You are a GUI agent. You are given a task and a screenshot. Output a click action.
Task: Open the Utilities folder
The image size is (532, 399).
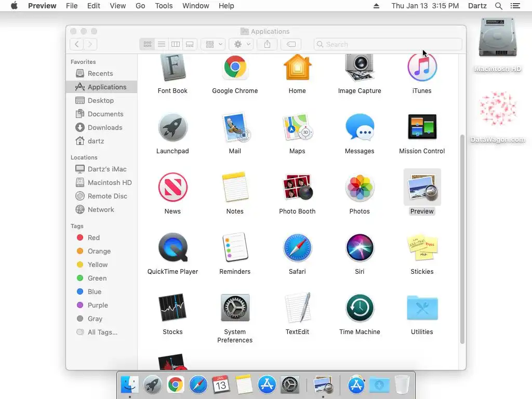422,308
